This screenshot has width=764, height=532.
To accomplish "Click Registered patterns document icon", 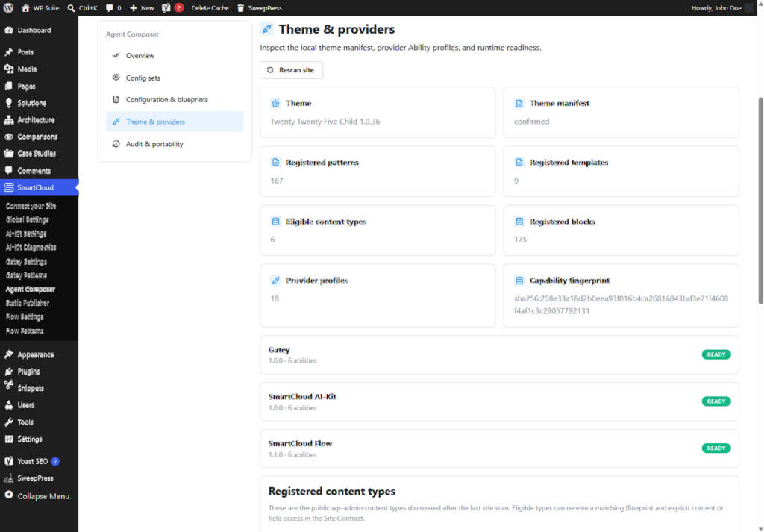I will click(276, 162).
